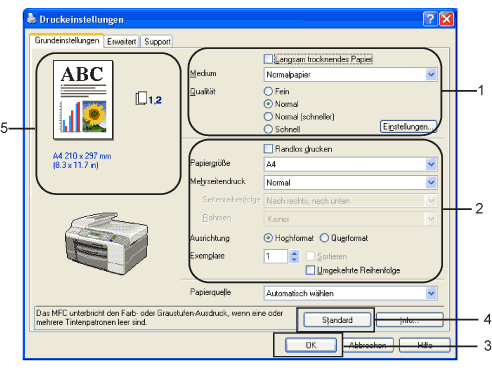This screenshot has height=384, width=492.
Task: Expand the Papiergröße dropdown
Action: coord(431,164)
